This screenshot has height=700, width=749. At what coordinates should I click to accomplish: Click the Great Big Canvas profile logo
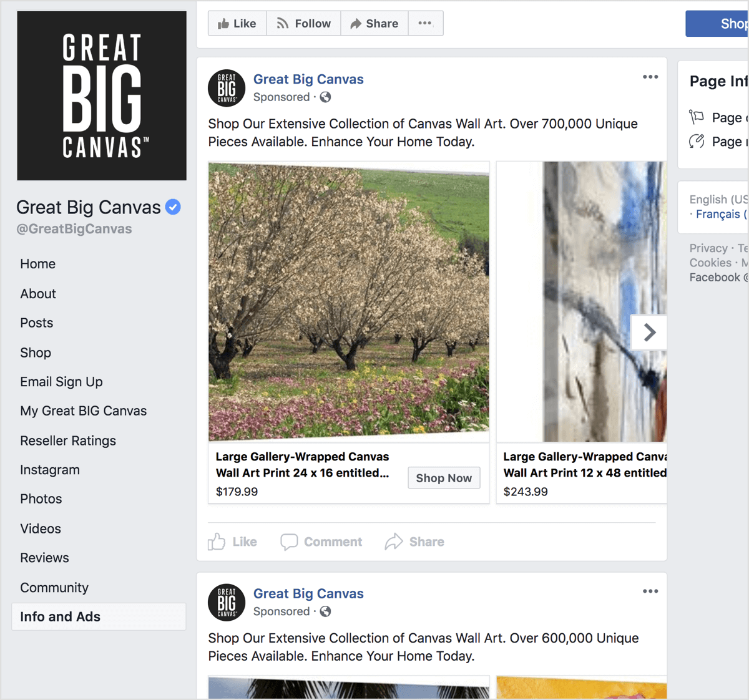tap(102, 96)
